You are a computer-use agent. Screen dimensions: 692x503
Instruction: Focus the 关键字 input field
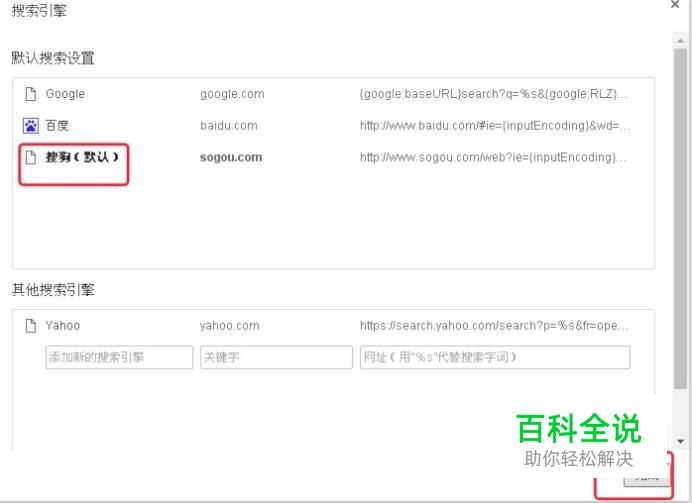pos(276,357)
